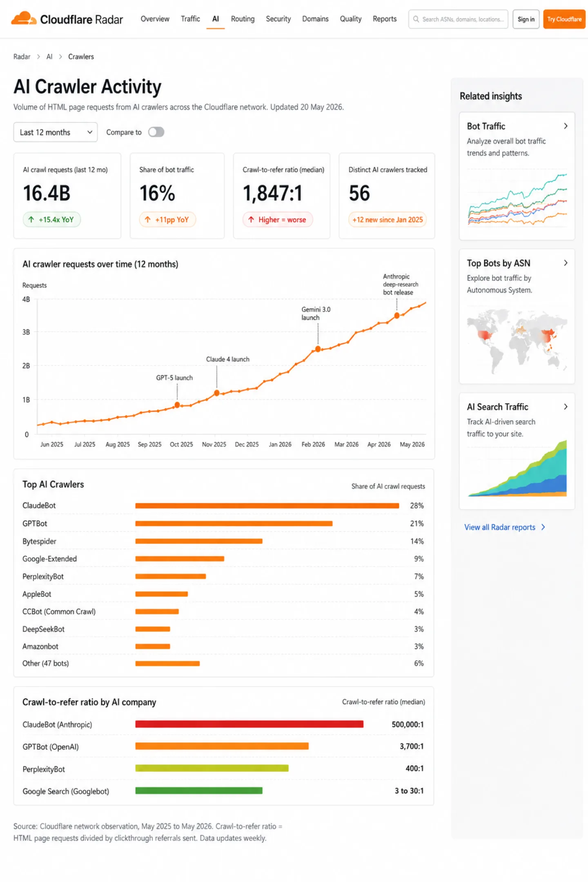Viewport: 588px width, 882px height.
Task: Click the red ClaudeBot (Anthropic) ratio bar
Action: point(249,724)
